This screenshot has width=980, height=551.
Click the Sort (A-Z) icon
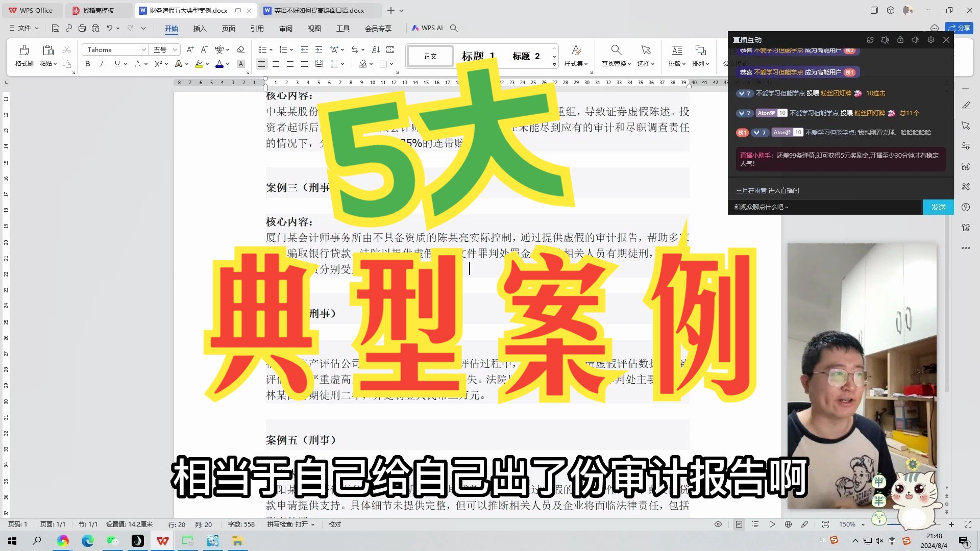[376, 49]
